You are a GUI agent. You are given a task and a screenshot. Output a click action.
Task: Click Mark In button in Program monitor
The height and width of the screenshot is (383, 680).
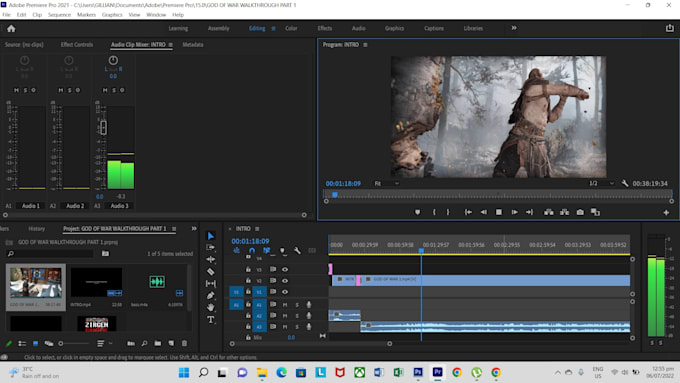coord(434,212)
